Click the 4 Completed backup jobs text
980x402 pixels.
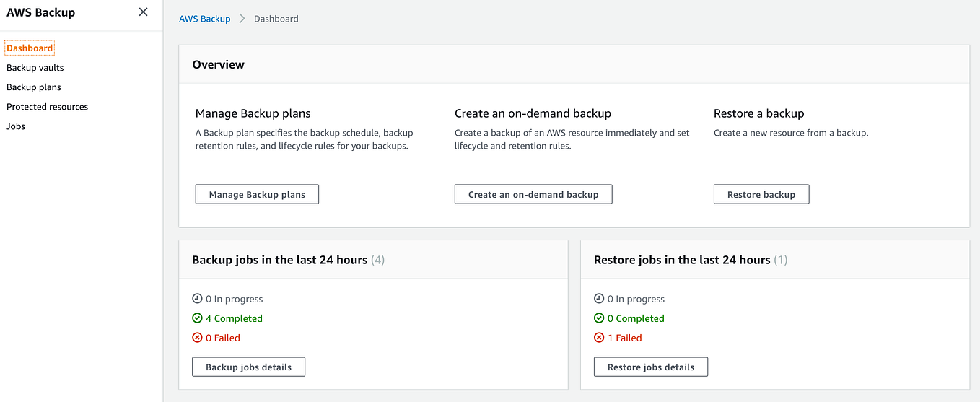click(234, 318)
